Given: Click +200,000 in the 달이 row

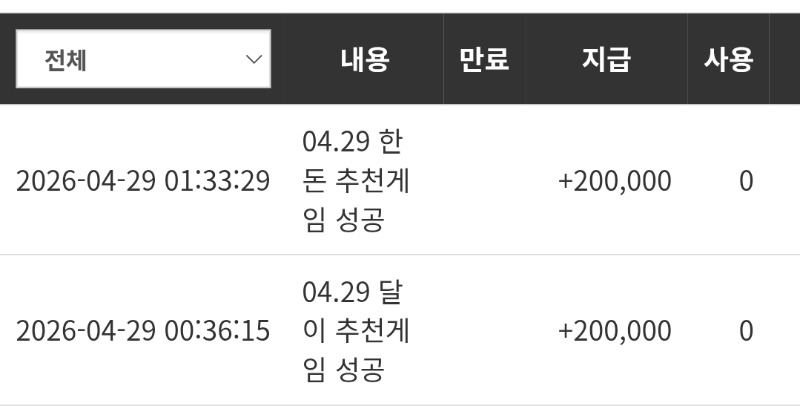Looking at the screenshot, I should [x=614, y=331].
